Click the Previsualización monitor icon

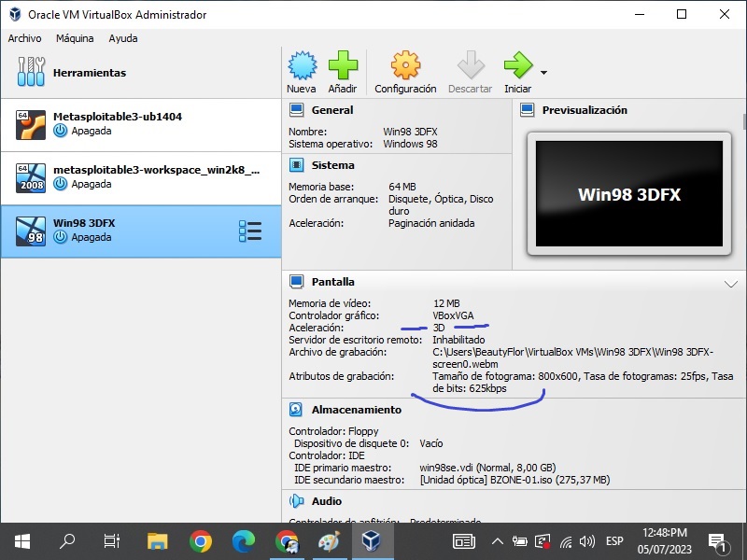[527, 110]
